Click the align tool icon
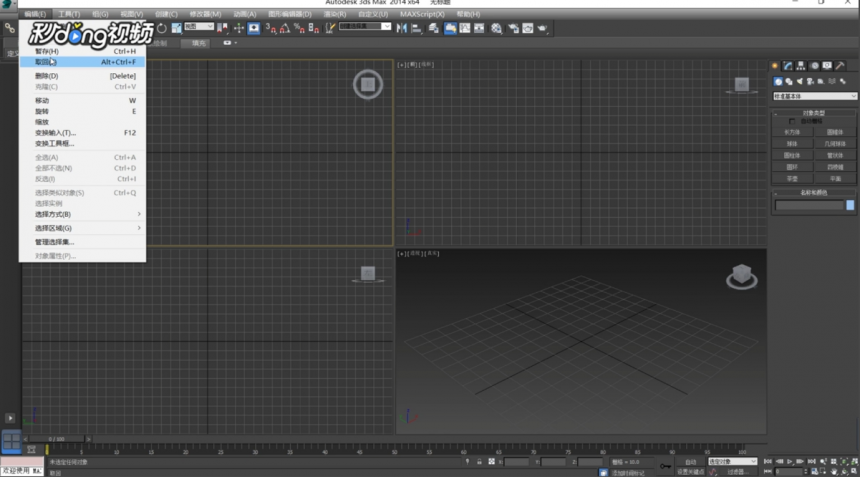Screen dimensions: 860x477 coord(416,28)
